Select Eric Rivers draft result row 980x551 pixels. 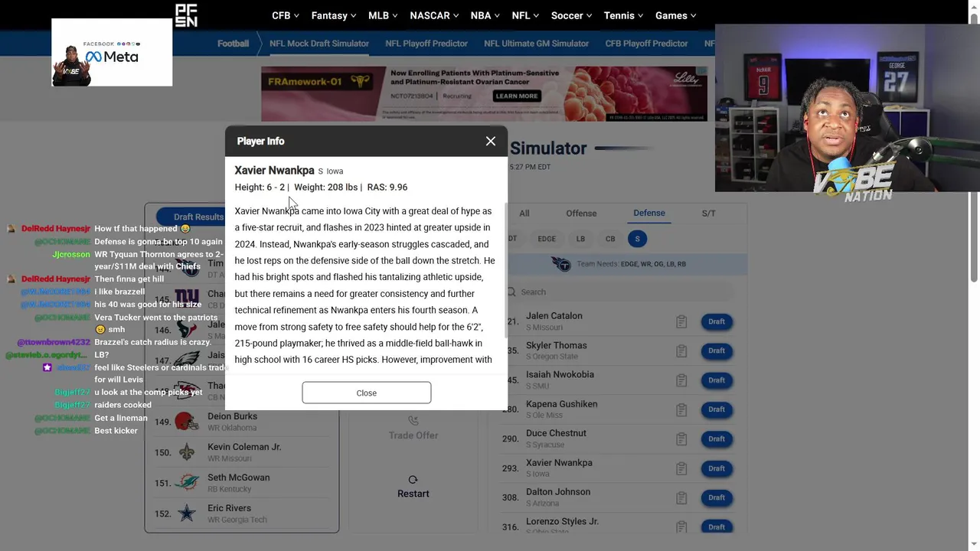pyautogui.click(x=242, y=514)
